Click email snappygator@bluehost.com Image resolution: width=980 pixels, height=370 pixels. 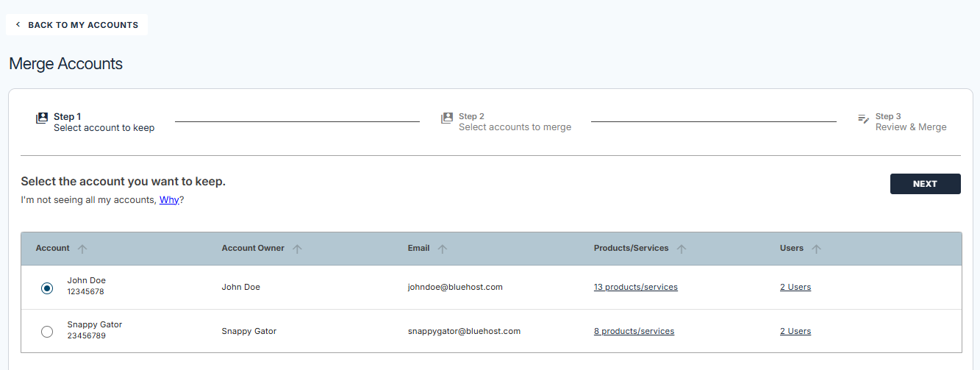tap(464, 331)
